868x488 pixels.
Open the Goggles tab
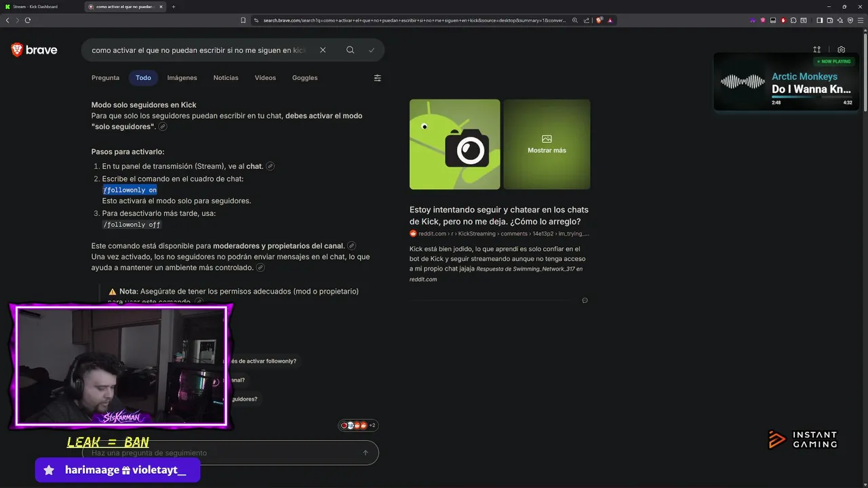(x=304, y=78)
